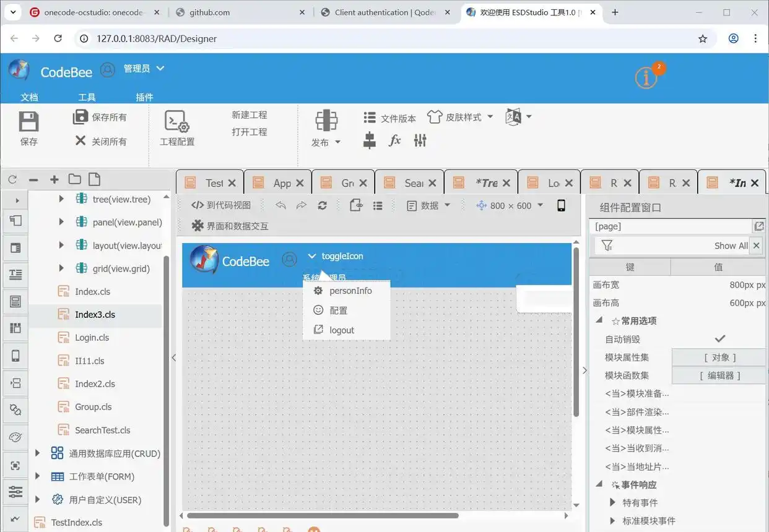Click the sliders settings icon in ribbon
This screenshot has height=532, width=769.
(x=420, y=140)
